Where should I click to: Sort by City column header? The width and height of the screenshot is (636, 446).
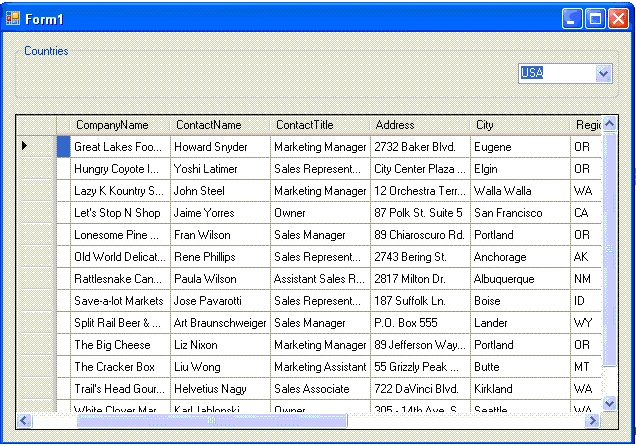[520, 125]
